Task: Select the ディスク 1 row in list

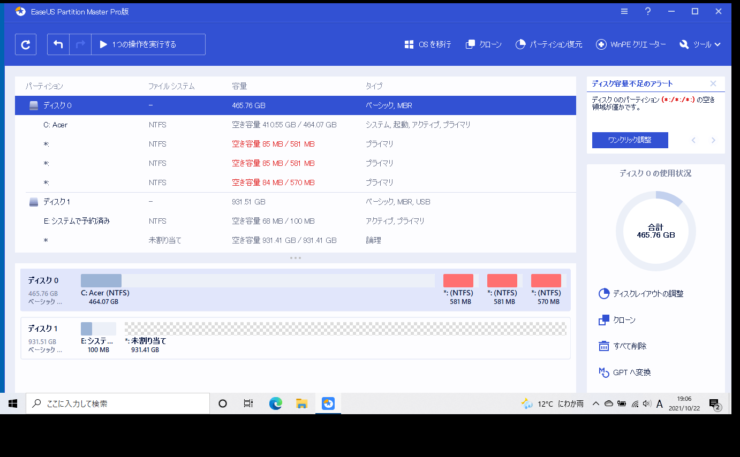Action: (x=295, y=202)
